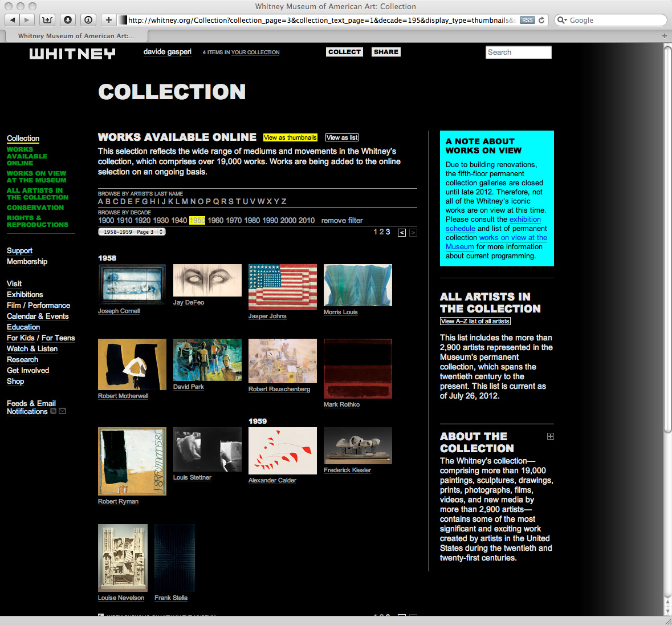Open the downloads arrow icon in toolbar
Screen dimensions: 672x625
pyautogui.click(x=68, y=20)
